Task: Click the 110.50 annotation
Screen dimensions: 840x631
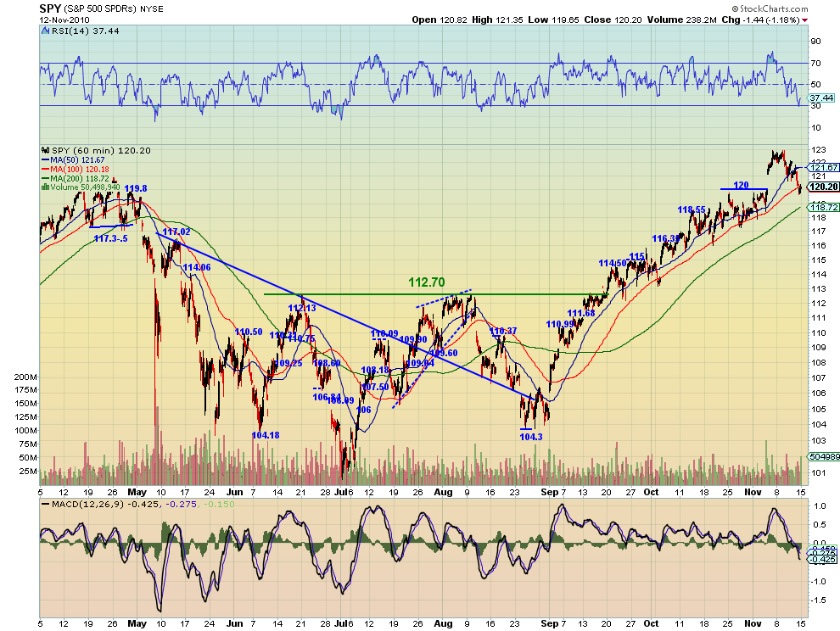Action: (249, 332)
